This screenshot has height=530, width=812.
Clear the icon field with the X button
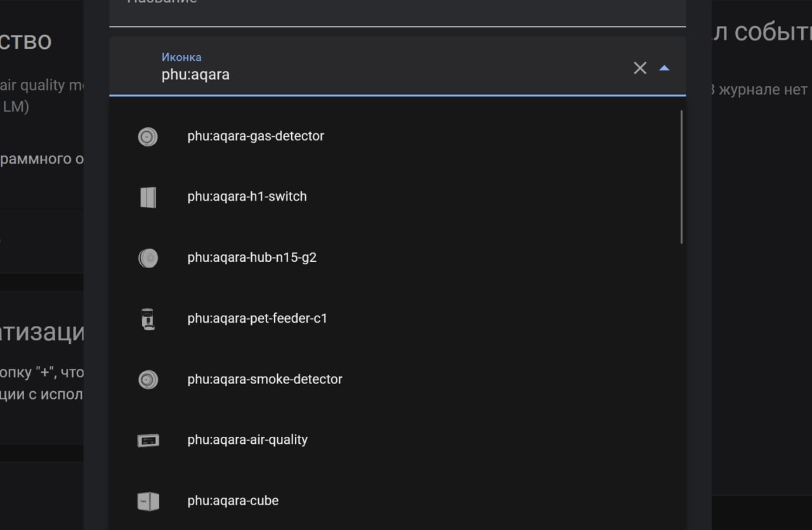tap(640, 68)
